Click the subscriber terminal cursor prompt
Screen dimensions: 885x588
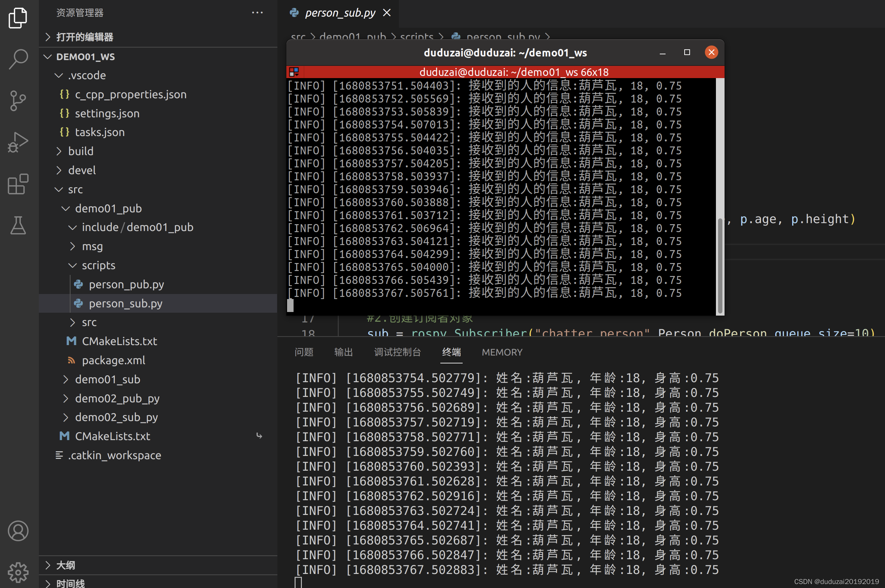click(x=290, y=305)
